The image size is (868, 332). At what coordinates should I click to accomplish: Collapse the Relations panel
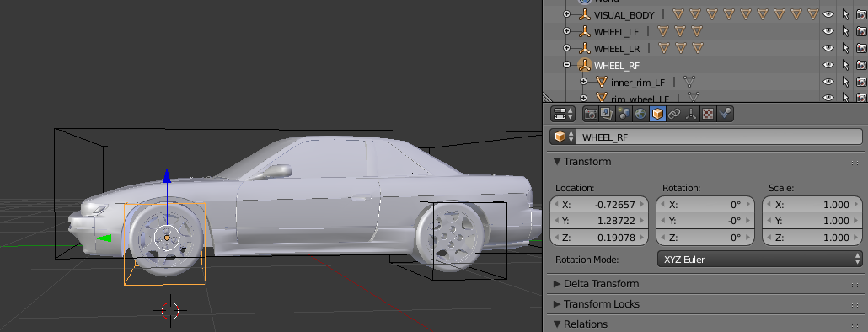(x=557, y=324)
